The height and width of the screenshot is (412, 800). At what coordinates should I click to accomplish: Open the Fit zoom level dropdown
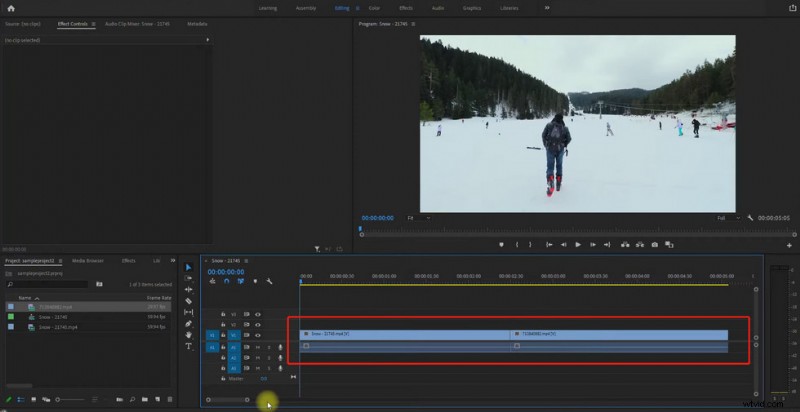(x=418, y=218)
